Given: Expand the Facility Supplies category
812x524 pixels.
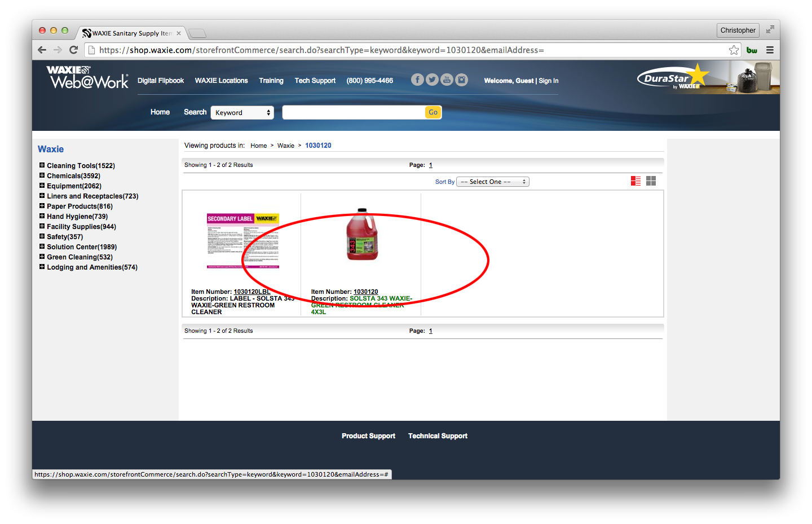Looking at the screenshot, I should pos(42,226).
